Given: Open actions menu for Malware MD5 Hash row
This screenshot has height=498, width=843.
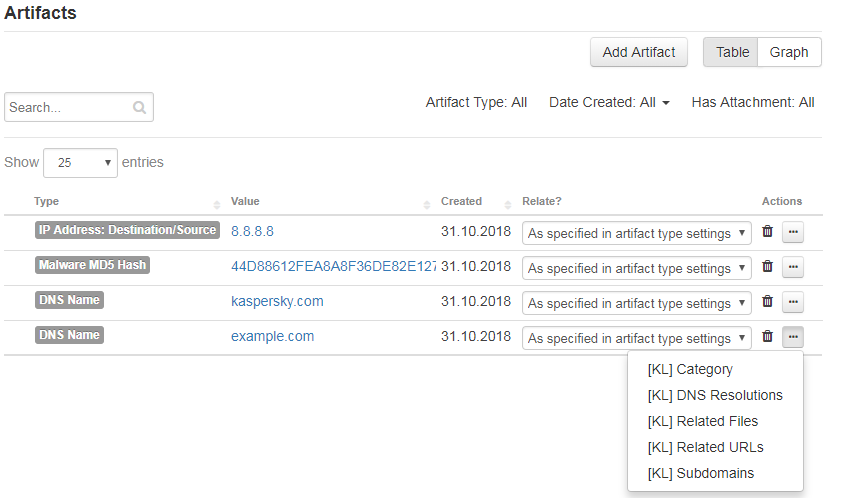Looking at the screenshot, I should click(x=793, y=267).
